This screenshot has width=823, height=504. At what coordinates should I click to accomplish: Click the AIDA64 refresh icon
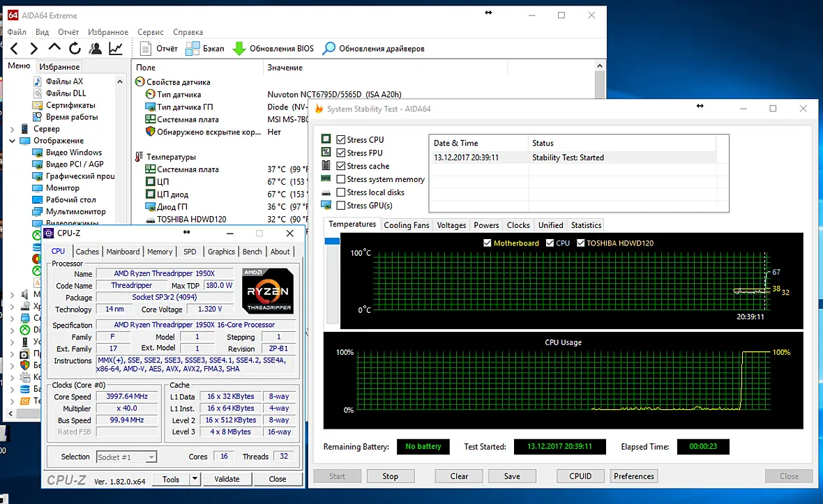[75, 49]
